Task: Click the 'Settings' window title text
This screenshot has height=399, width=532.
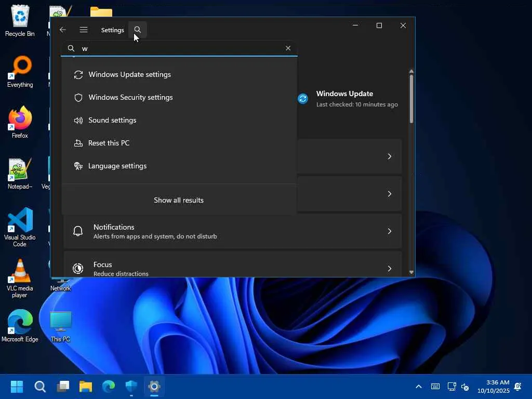Action: [x=113, y=30]
